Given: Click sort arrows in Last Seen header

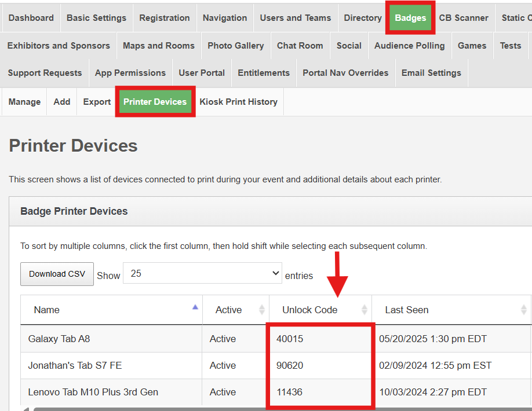Looking at the screenshot, I should coord(523,310).
